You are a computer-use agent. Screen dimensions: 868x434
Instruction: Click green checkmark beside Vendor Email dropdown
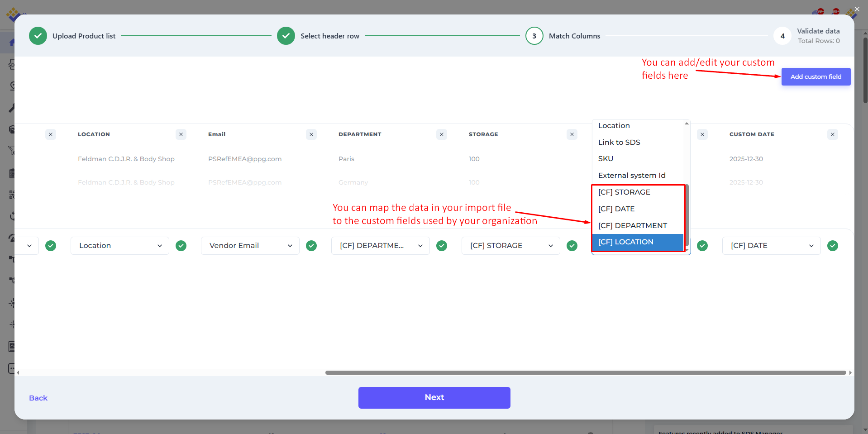[311, 246]
